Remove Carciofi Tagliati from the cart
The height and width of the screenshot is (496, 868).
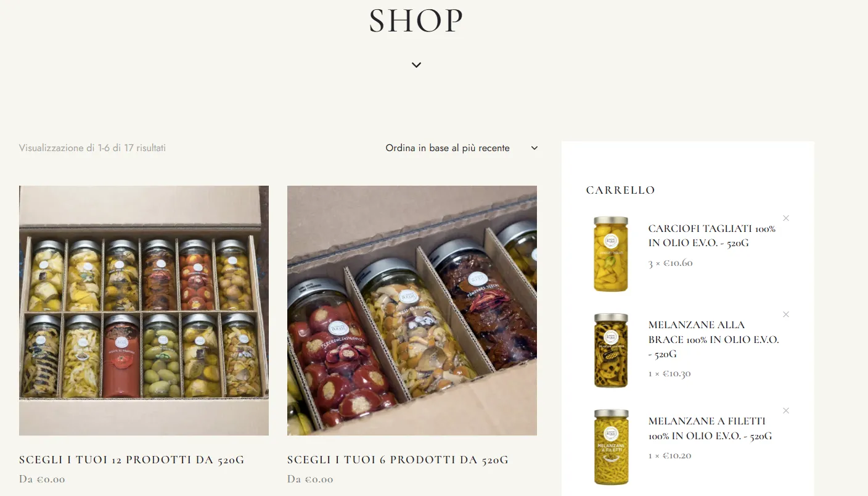(x=786, y=218)
